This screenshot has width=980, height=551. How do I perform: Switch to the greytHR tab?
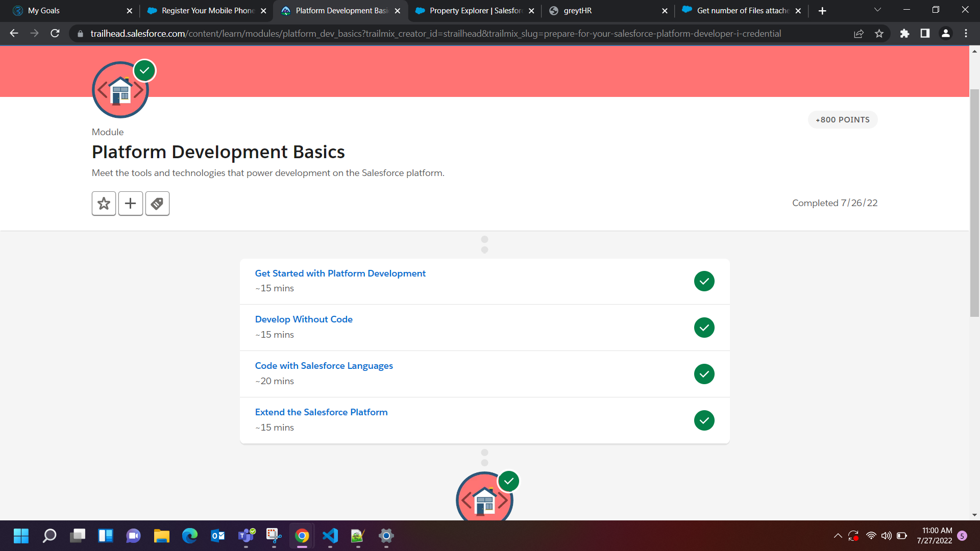(608, 11)
